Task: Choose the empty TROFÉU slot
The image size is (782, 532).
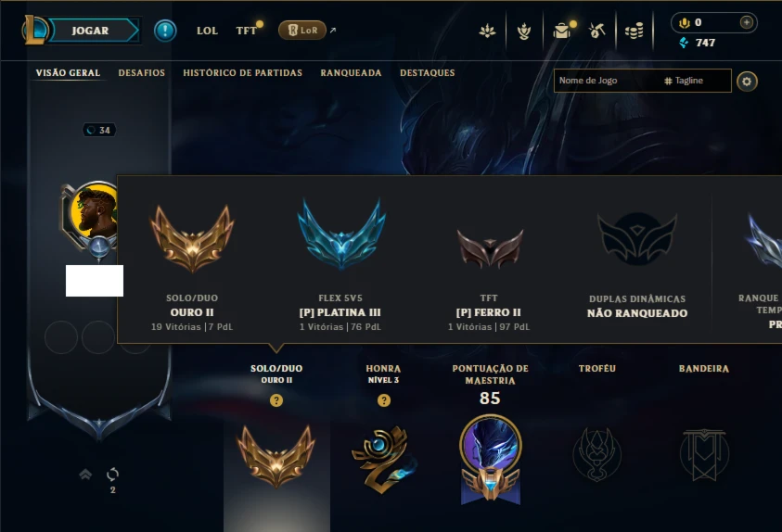Action: click(597, 454)
